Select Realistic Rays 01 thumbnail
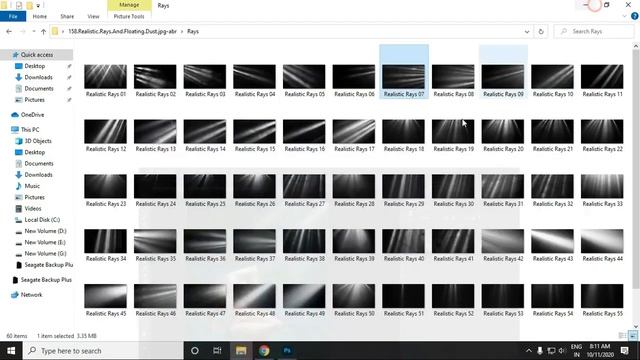 pyautogui.click(x=106, y=77)
